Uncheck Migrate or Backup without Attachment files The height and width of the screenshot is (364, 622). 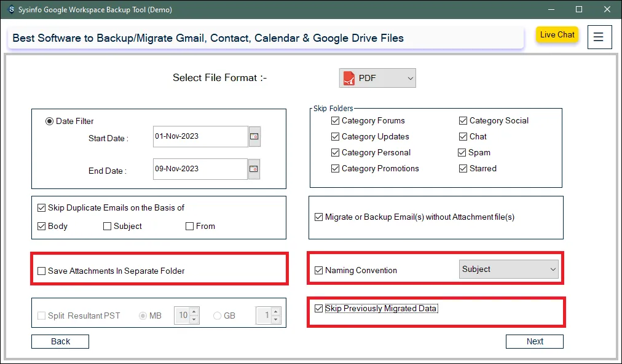click(x=318, y=217)
